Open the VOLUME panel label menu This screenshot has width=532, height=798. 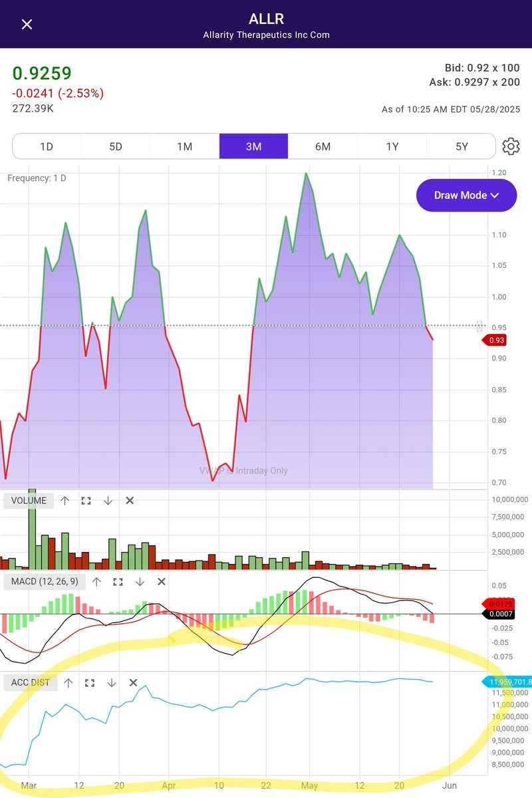click(x=28, y=500)
